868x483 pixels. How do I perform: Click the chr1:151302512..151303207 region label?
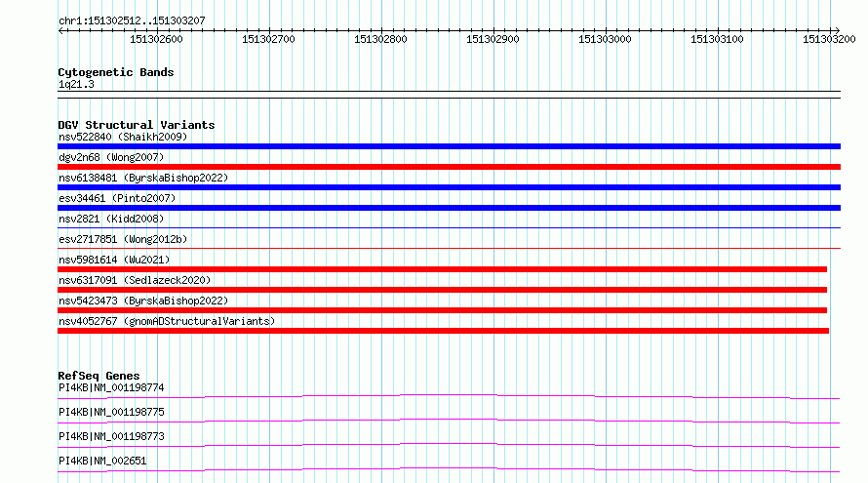(x=132, y=21)
